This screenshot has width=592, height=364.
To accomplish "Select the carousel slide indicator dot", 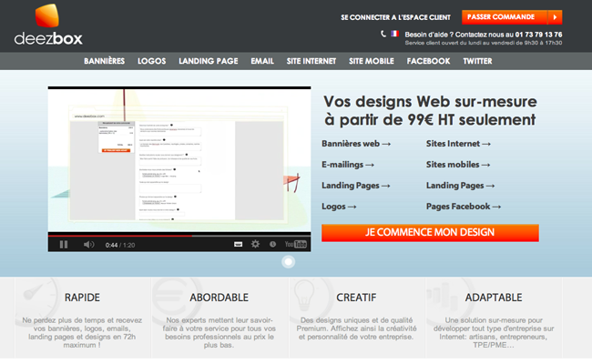I will [x=288, y=261].
